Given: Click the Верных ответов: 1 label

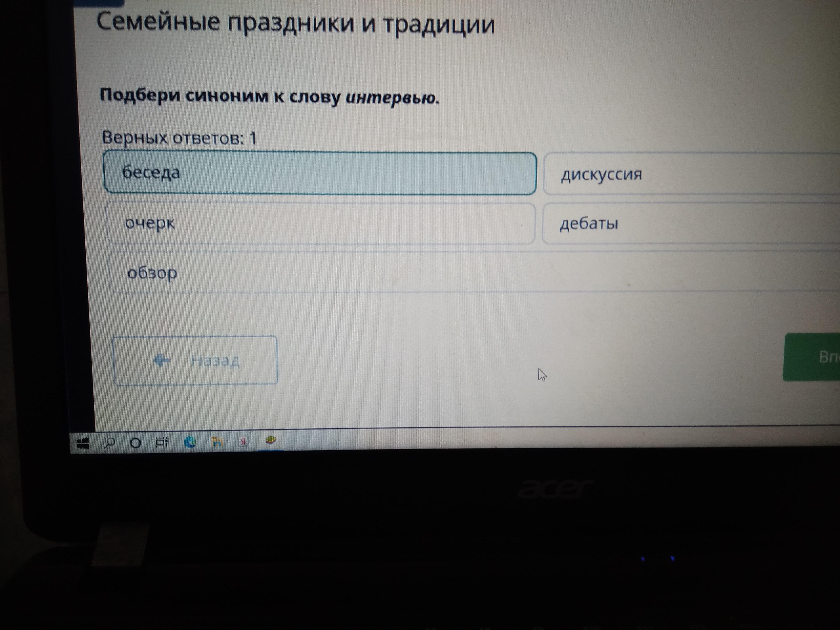Looking at the screenshot, I should (x=179, y=138).
